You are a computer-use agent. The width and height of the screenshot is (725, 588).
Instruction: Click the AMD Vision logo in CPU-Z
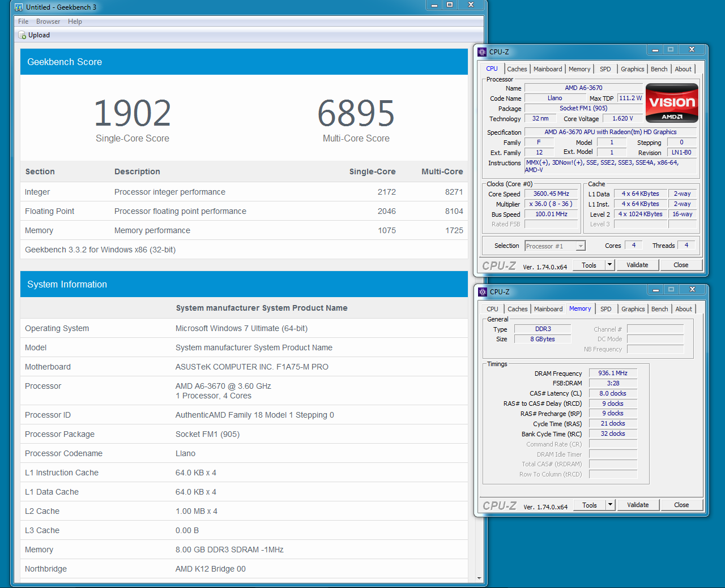pyautogui.click(x=672, y=103)
